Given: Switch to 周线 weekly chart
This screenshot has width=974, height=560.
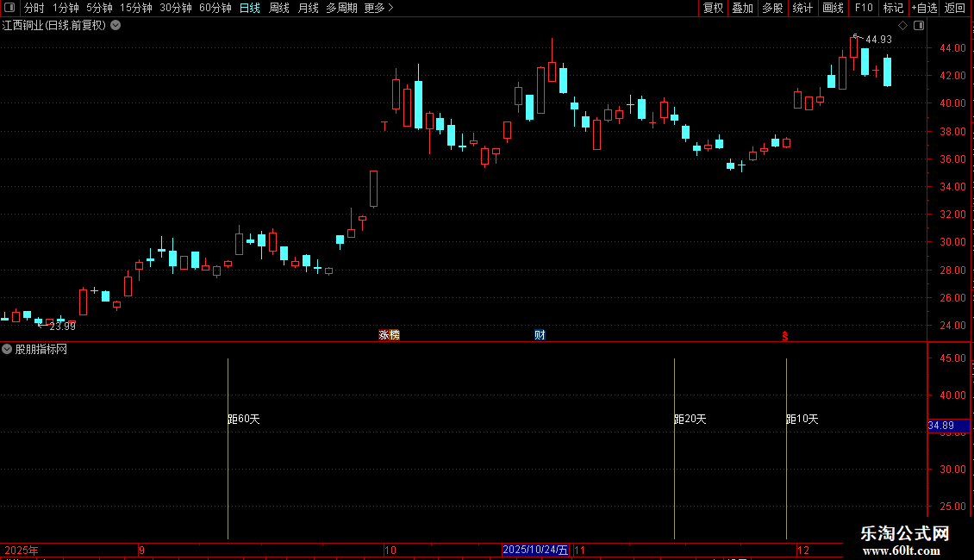Looking at the screenshot, I should (279, 8).
